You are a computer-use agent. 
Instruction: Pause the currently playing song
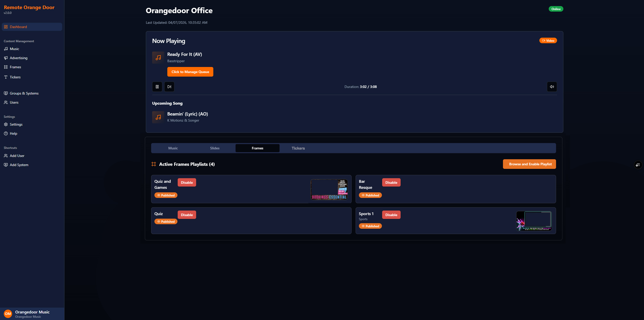157,87
